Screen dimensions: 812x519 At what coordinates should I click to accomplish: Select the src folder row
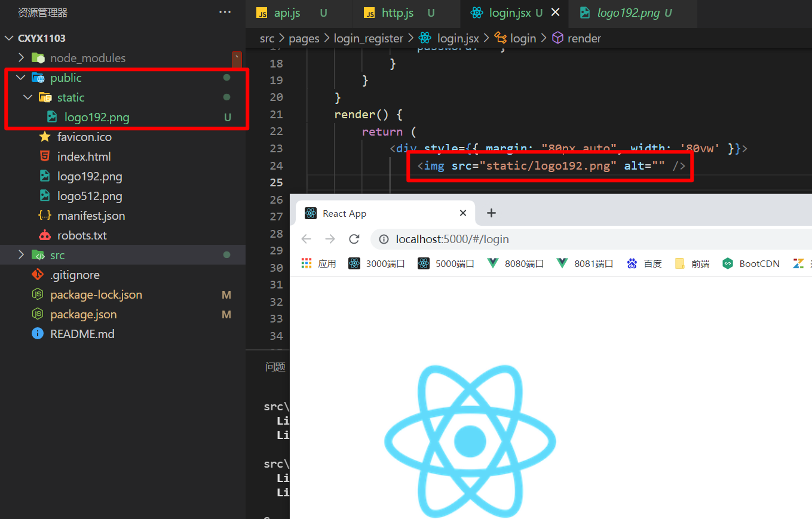[122, 255]
